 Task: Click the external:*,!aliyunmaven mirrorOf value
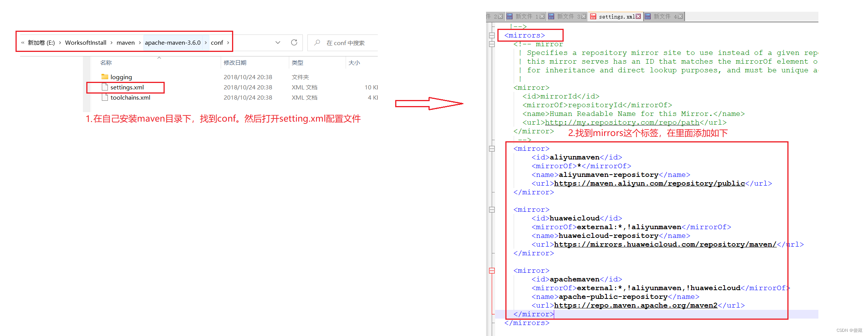[629, 227]
